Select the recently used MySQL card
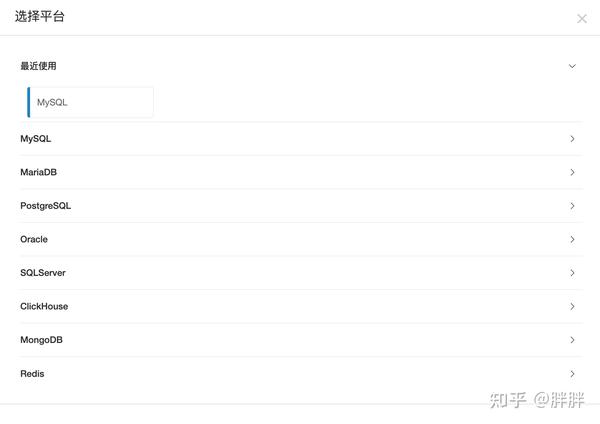Image resolution: width=600 pixels, height=424 pixels. click(x=90, y=102)
